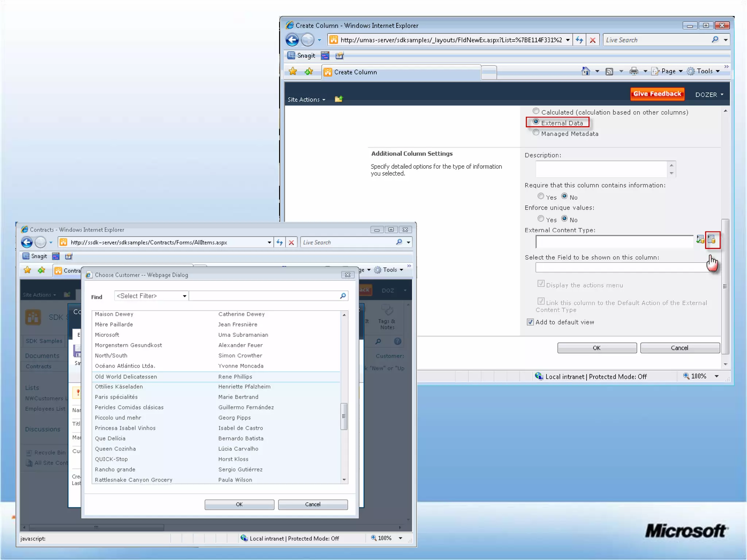
Task: Click OK in Choose Customer dialog
Action: coord(239,505)
